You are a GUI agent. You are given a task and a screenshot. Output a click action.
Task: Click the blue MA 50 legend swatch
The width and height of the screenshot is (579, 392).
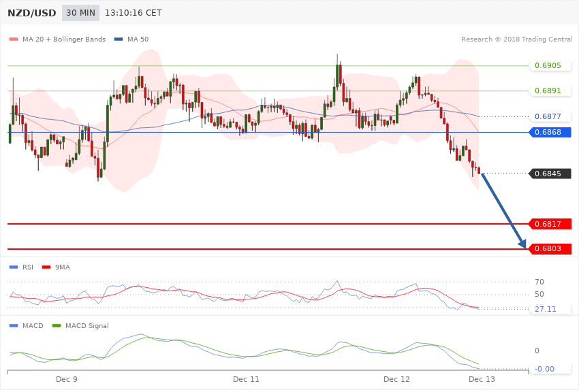point(119,39)
